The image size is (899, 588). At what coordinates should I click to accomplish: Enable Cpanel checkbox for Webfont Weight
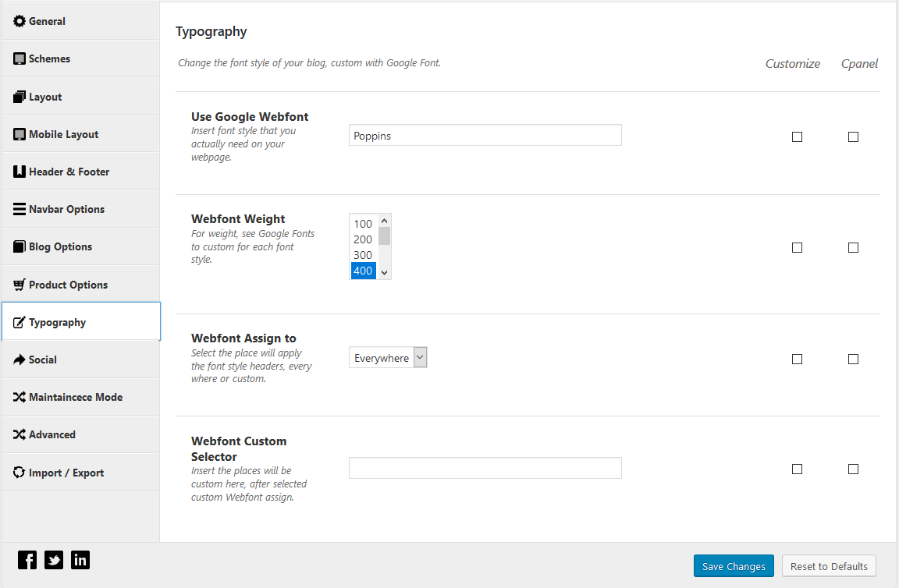[853, 247]
